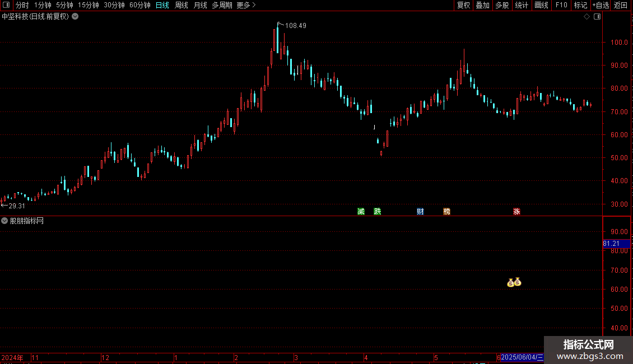The image size is (633, 364).
Task: Open the 多周期 multi-period view
Action: (222, 5)
